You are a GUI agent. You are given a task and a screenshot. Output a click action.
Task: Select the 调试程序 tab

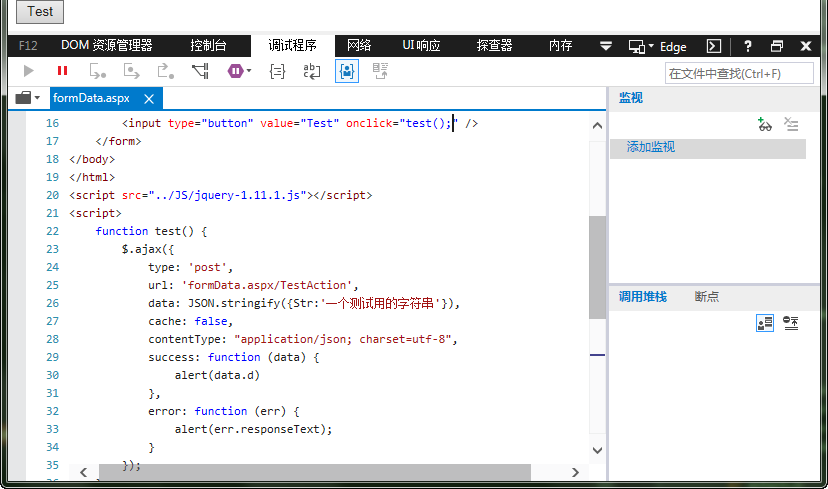point(293,45)
